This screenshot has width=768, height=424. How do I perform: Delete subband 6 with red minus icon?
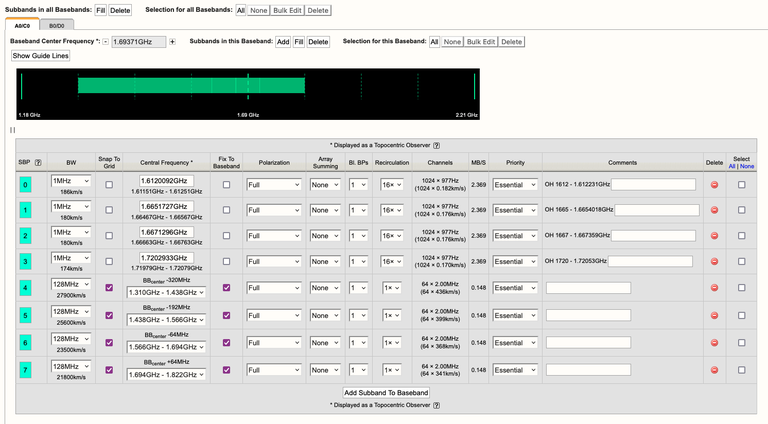[x=714, y=343]
